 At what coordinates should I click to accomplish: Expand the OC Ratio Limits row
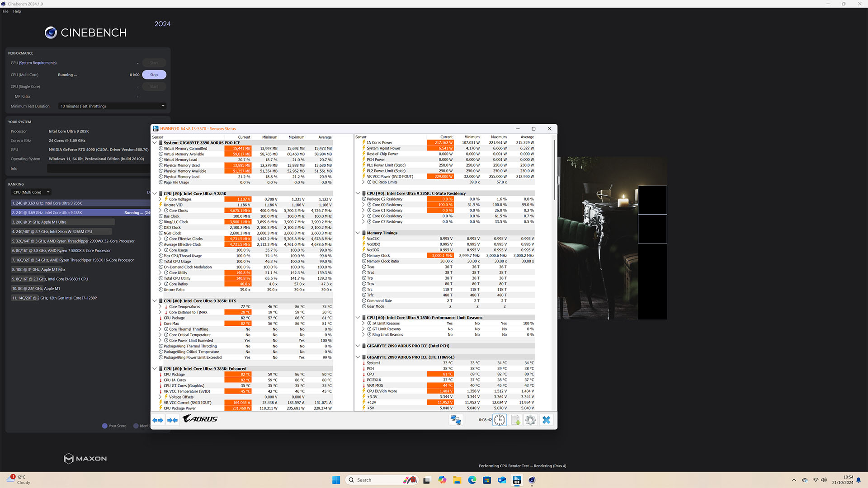(x=363, y=182)
